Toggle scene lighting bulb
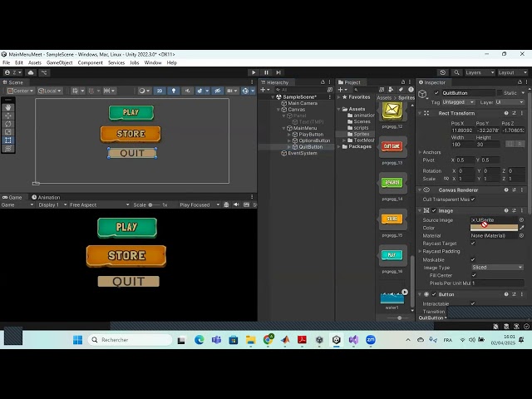Screen dimensions: 532x399 (x=174, y=91)
